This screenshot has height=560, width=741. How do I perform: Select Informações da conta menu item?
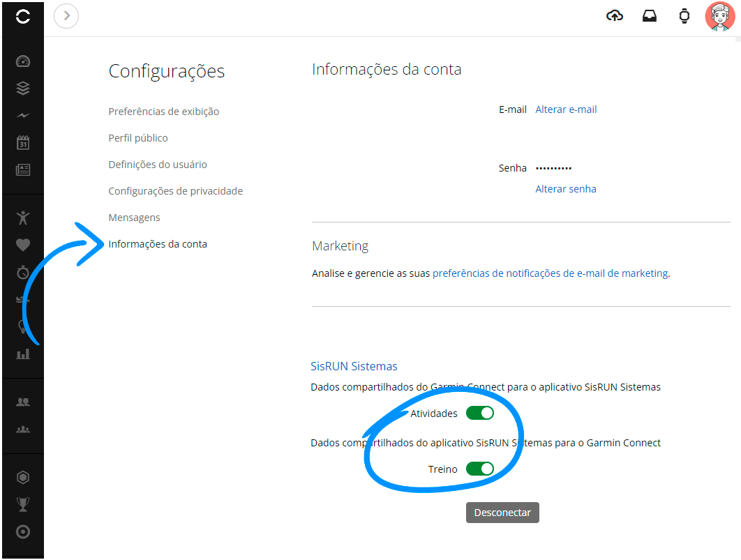158,244
